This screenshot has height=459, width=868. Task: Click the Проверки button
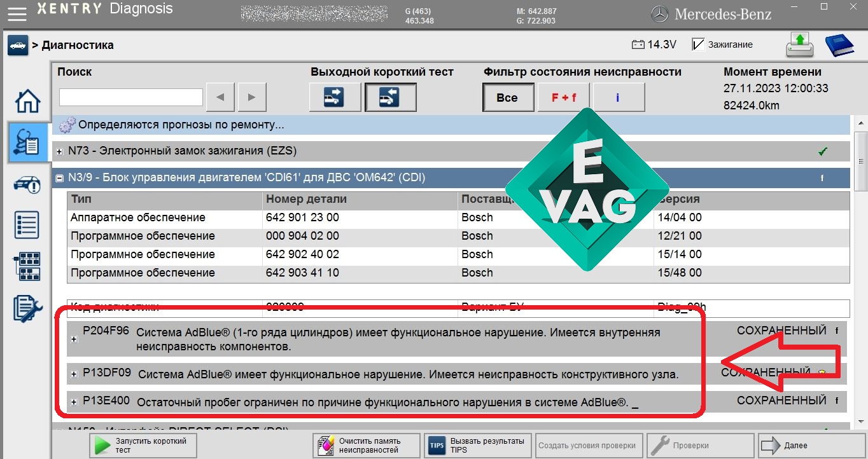tap(700, 445)
